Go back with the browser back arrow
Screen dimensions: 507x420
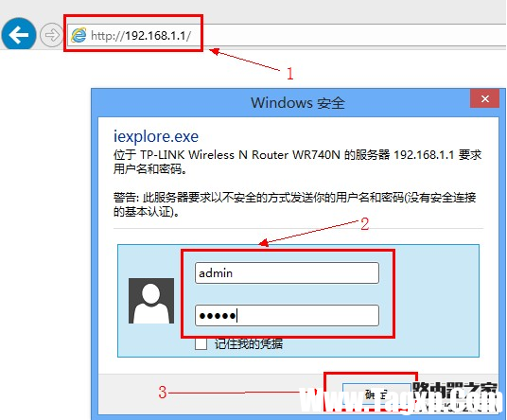(19, 34)
